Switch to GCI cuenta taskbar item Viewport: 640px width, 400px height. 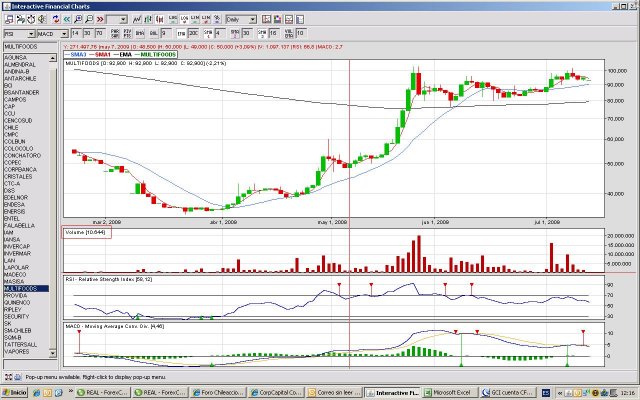tap(507, 393)
